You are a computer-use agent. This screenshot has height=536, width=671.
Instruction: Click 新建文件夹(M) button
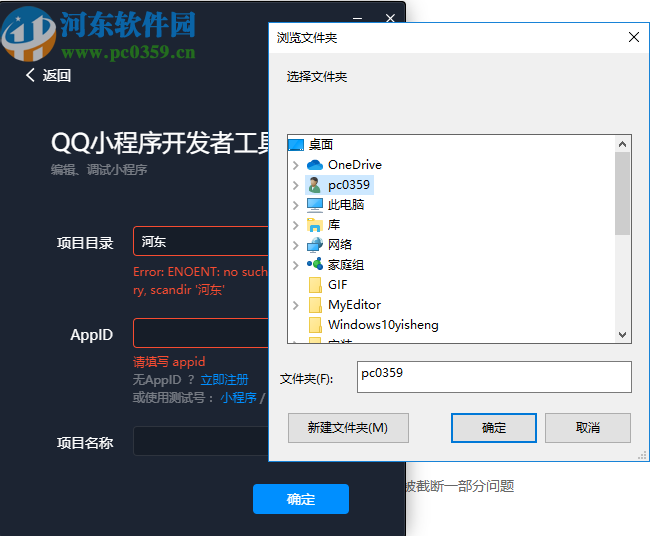[x=348, y=428]
